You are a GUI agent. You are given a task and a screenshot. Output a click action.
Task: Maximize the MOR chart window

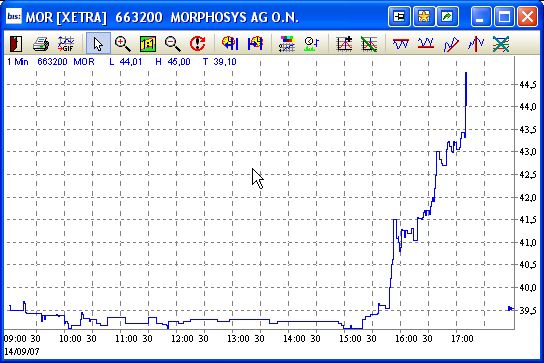pyautogui.click(x=504, y=16)
